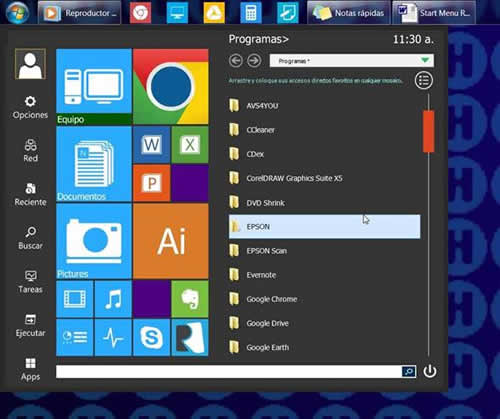The width and height of the screenshot is (500, 419).
Task: Switch to Notas rápidas taskbar window
Action: click(349, 13)
